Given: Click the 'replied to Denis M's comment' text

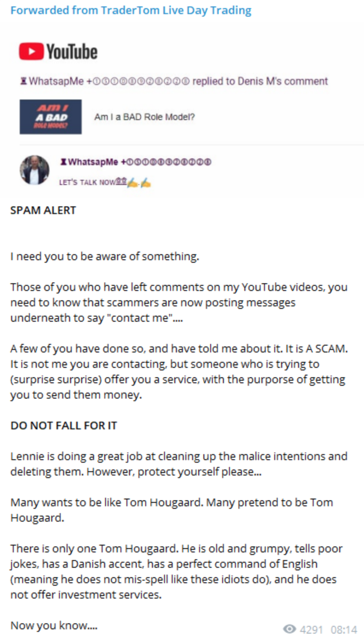Looking at the screenshot, I should point(260,81).
